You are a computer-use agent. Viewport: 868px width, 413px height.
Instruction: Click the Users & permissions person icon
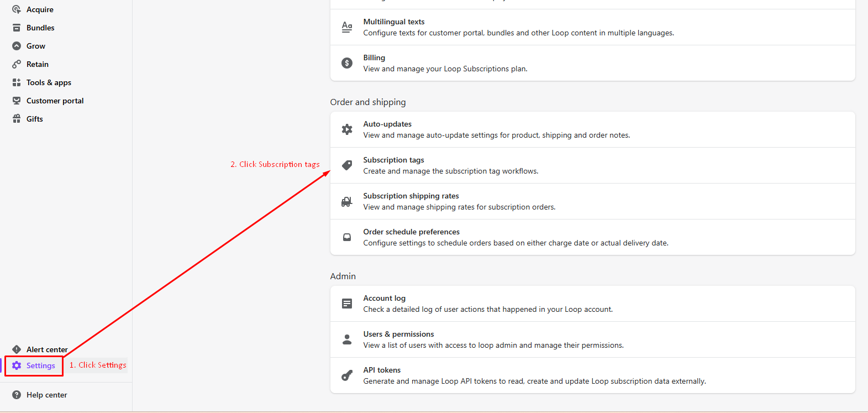pos(347,339)
